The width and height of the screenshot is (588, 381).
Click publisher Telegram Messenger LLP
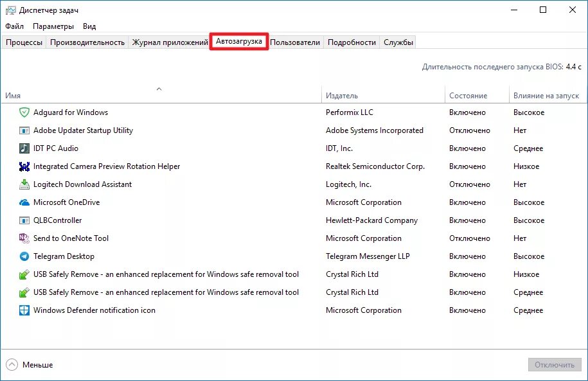pos(368,256)
